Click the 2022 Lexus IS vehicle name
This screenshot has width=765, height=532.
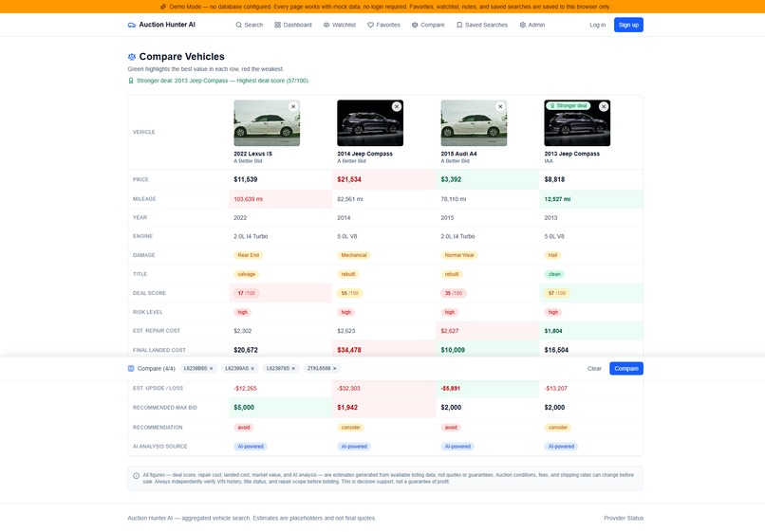pos(252,154)
